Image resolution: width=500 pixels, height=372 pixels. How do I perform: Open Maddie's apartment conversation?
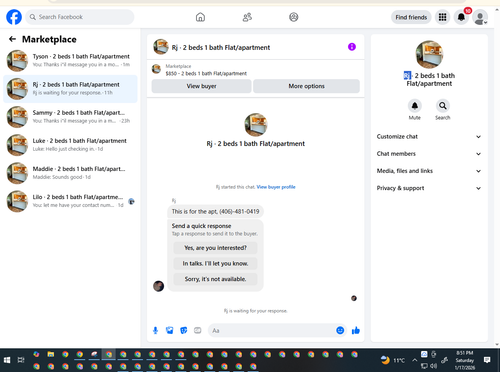coord(70,173)
